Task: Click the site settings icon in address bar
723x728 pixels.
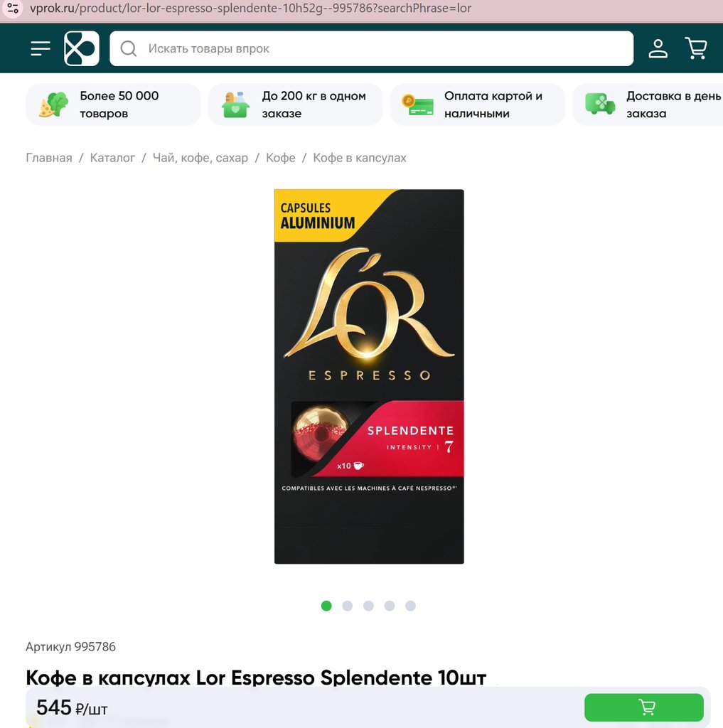Action: pyautogui.click(x=13, y=9)
